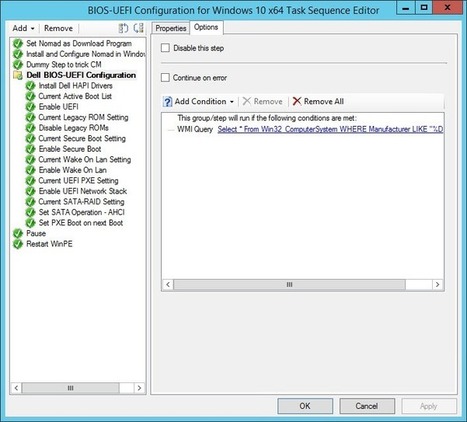This screenshot has width=467, height=422.
Task: Select the Restart WinPE step
Action: pos(49,244)
